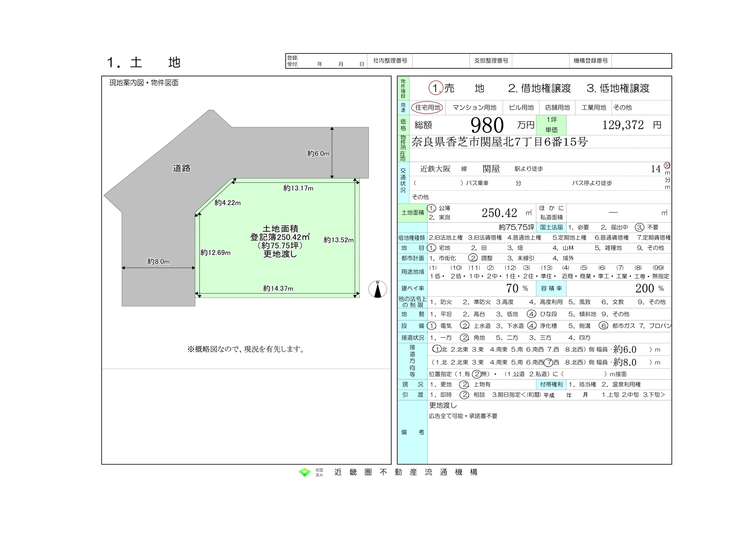Select option 2 借地権譲渡

click(539, 88)
